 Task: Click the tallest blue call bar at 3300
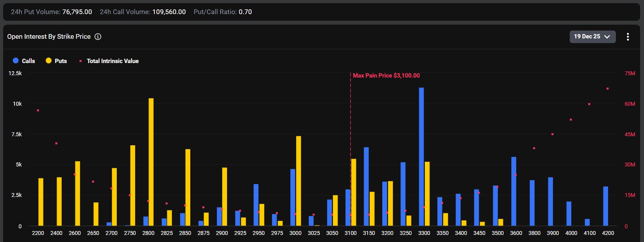(x=421, y=157)
